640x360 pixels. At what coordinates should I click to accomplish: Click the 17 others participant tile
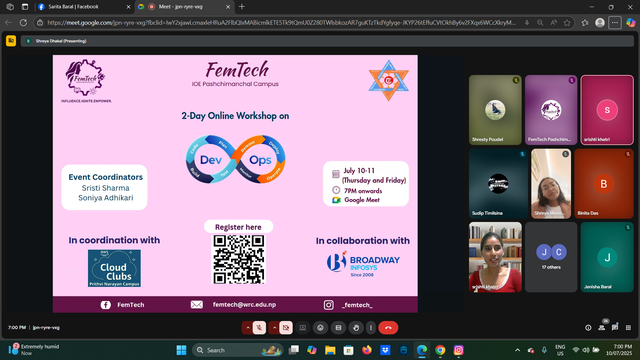coord(551,257)
